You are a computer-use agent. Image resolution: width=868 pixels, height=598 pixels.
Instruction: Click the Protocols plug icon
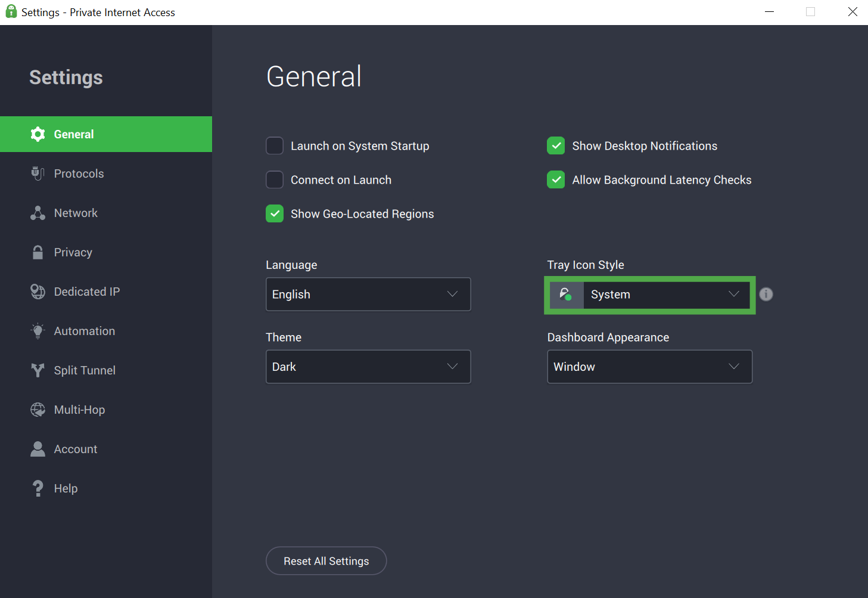click(38, 173)
